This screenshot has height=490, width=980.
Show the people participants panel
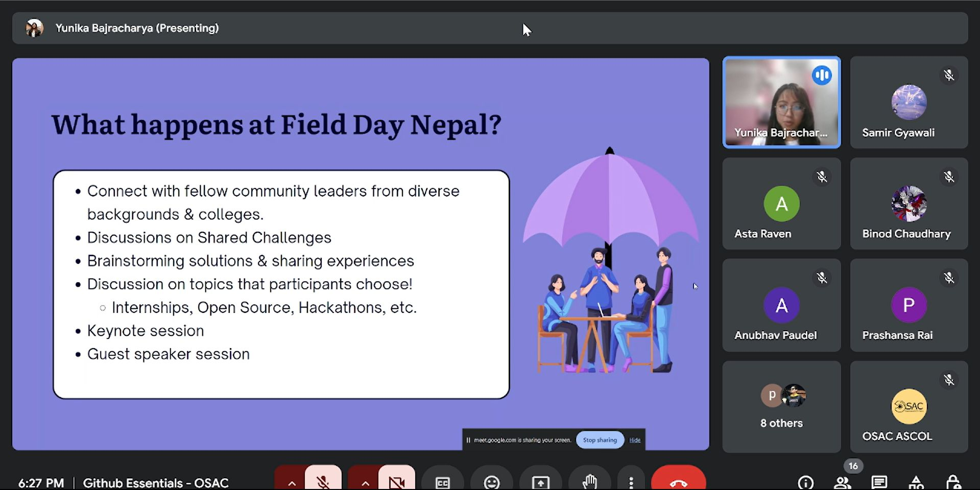click(x=842, y=482)
